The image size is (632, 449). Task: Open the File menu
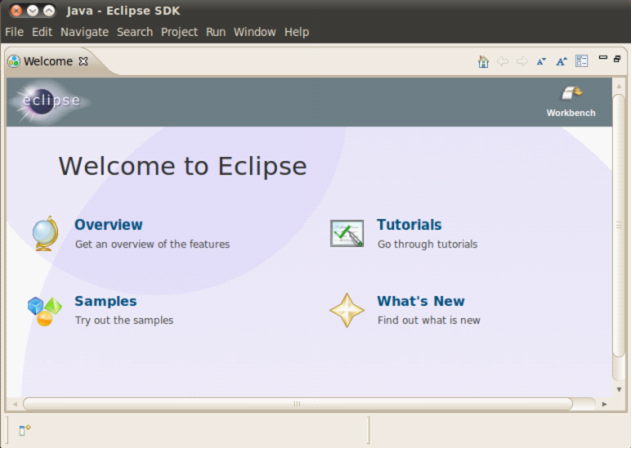(14, 32)
